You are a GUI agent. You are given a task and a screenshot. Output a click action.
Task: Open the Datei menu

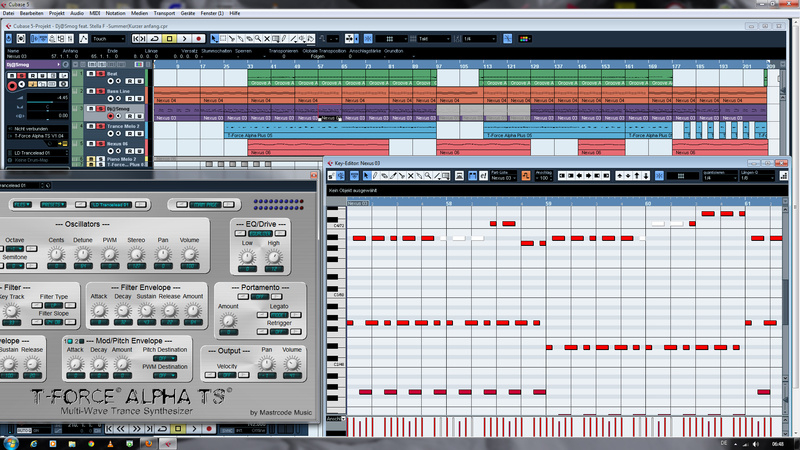pos(8,13)
